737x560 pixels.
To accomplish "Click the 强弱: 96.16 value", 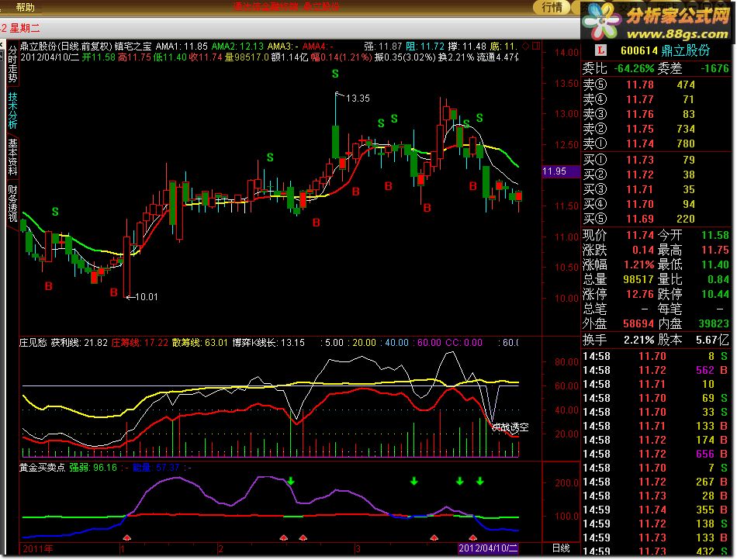I will pyautogui.click(x=93, y=468).
